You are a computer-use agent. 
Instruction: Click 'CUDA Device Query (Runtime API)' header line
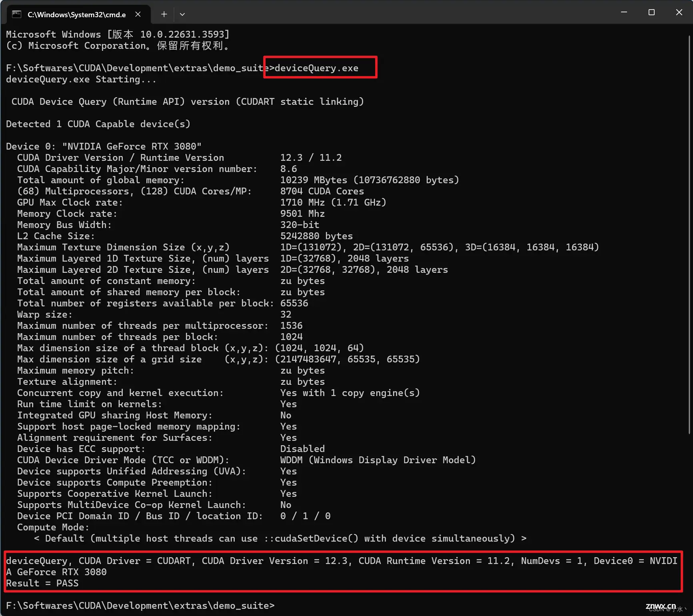click(188, 102)
